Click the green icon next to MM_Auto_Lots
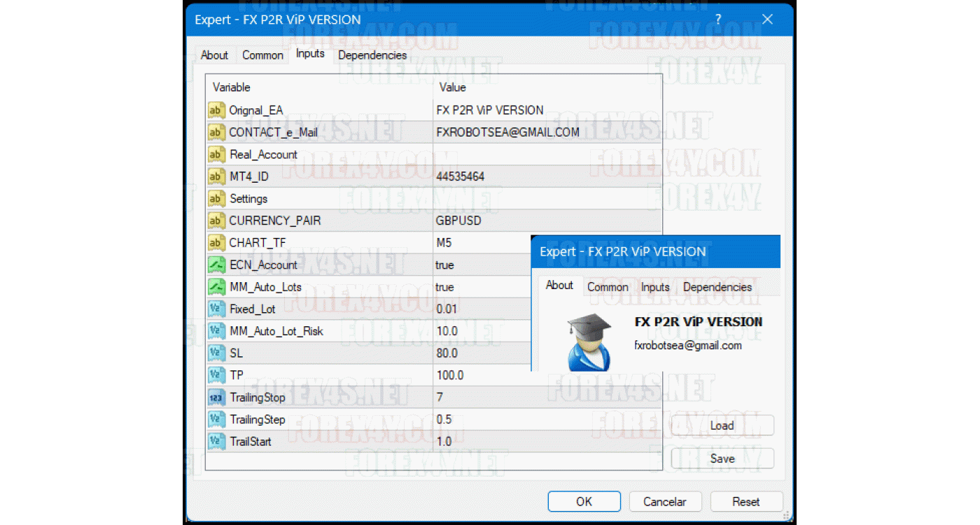The width and height of the screenshot is (980, 525). (216, 287)
